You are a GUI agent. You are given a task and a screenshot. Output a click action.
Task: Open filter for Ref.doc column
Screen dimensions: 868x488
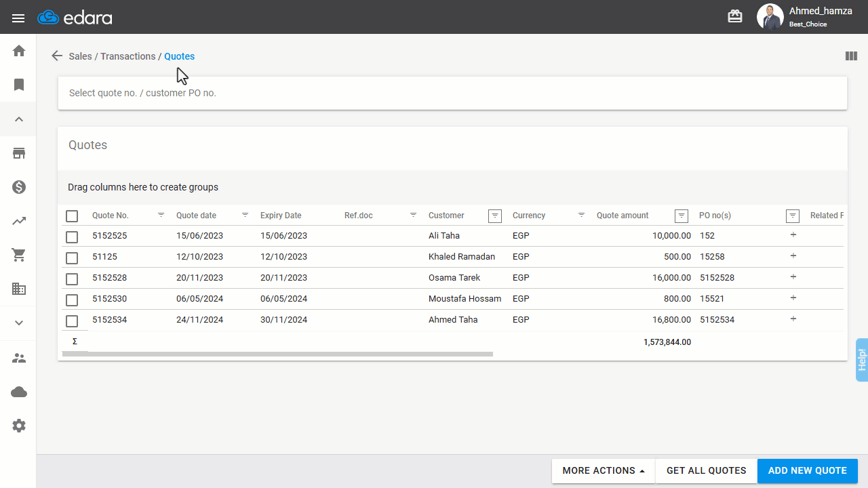click(414, 215)
